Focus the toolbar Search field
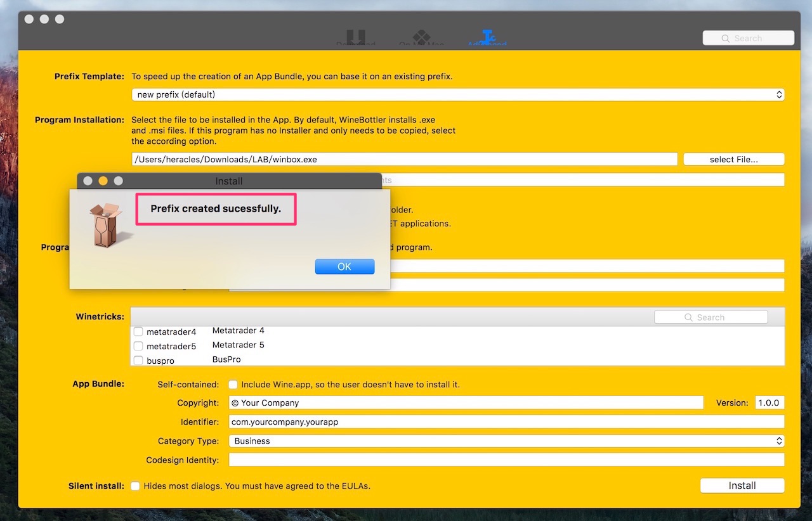The height and width of the screenshot is (521, 812). [x=749, y=38]
